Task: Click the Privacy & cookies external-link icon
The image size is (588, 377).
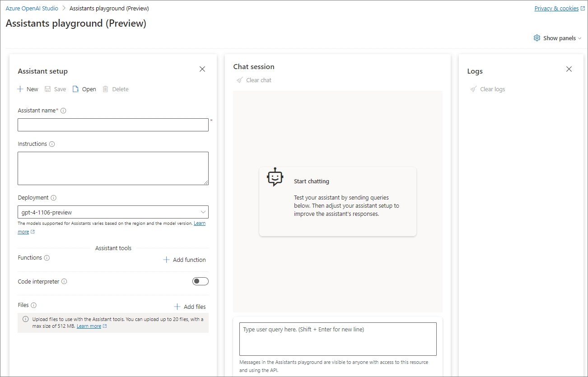Action: (583, 8)
